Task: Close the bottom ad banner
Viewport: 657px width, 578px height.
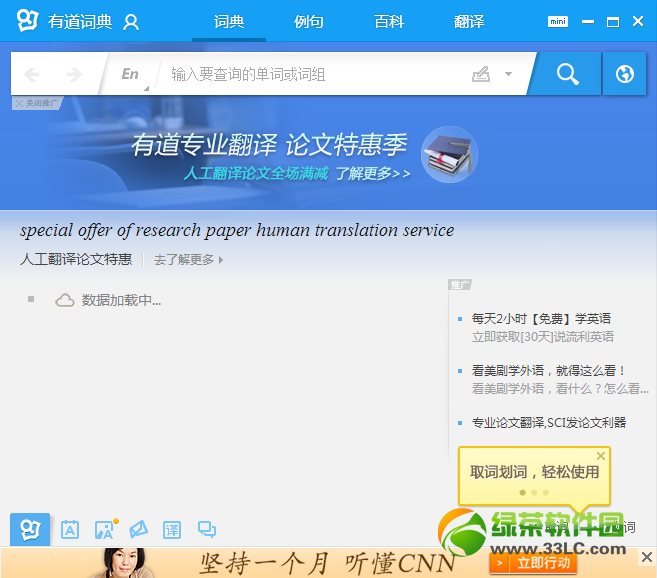Action: point(647,557)
